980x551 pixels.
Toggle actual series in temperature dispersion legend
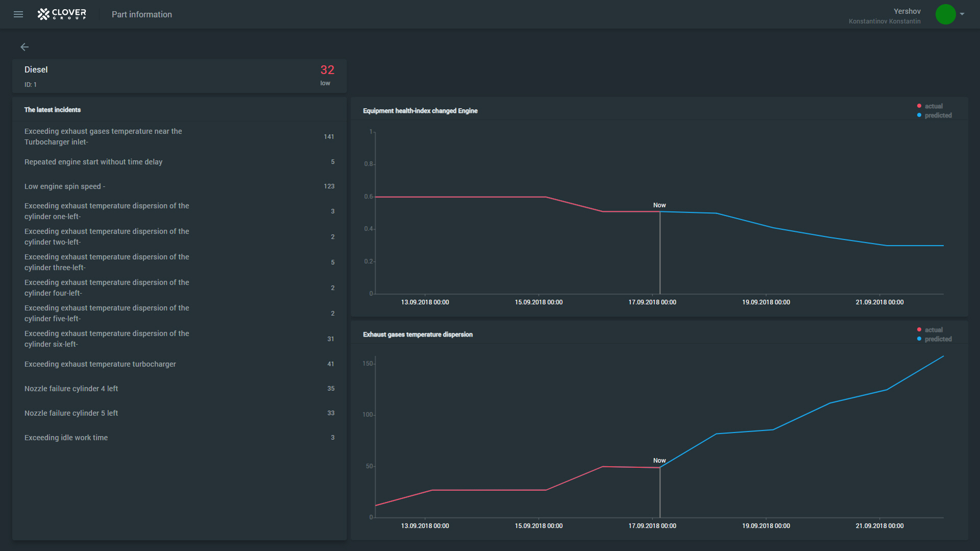[933, 330]
